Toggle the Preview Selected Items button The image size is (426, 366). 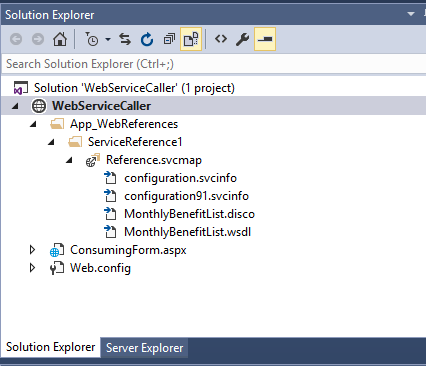(x=265, y=39)
